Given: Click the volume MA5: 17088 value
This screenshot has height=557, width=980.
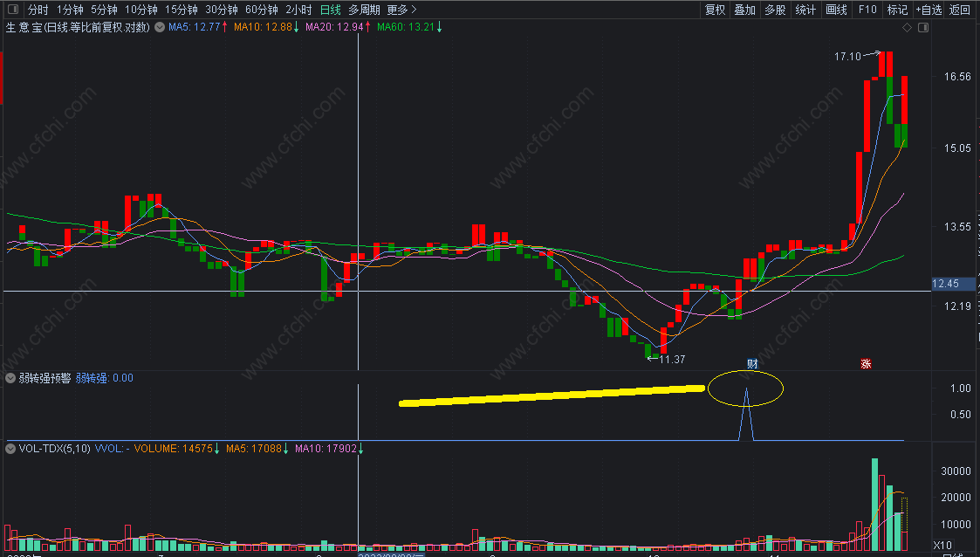Looking at the screenshot, I should click(254, 448).
